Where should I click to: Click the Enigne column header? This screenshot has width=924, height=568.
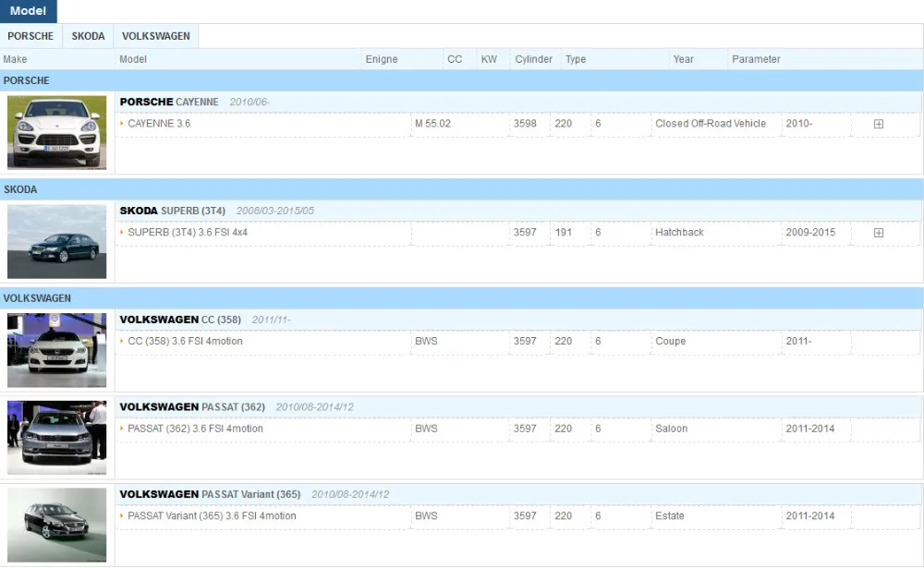(382, 59)
